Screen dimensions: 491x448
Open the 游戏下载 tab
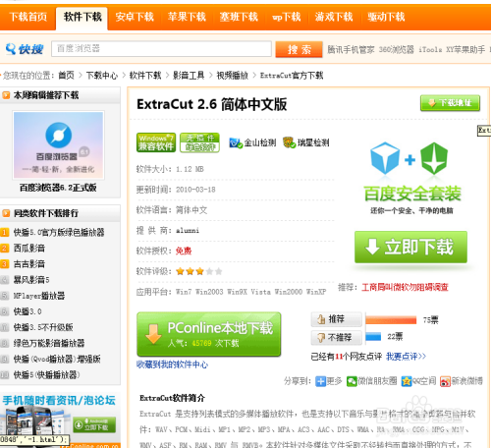click(334, 17)
